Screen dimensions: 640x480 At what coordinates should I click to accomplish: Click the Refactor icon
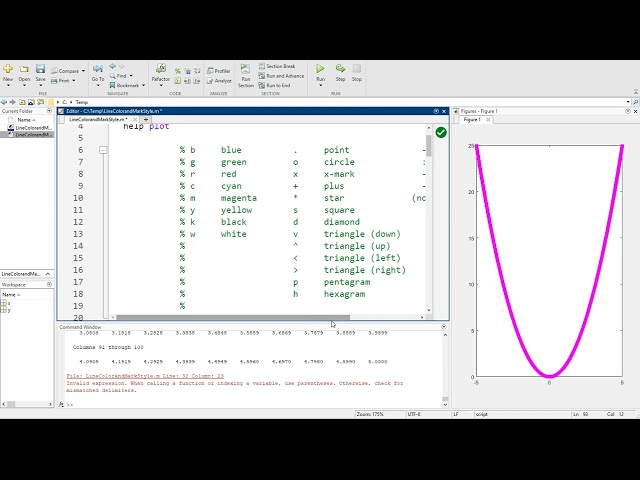(x=161, y=69)
